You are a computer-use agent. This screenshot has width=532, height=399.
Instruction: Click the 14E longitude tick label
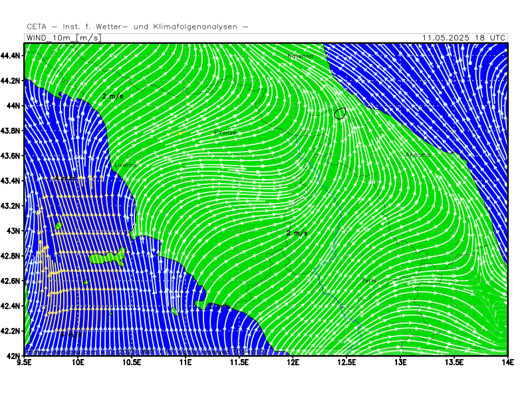(x=508, y=362)
